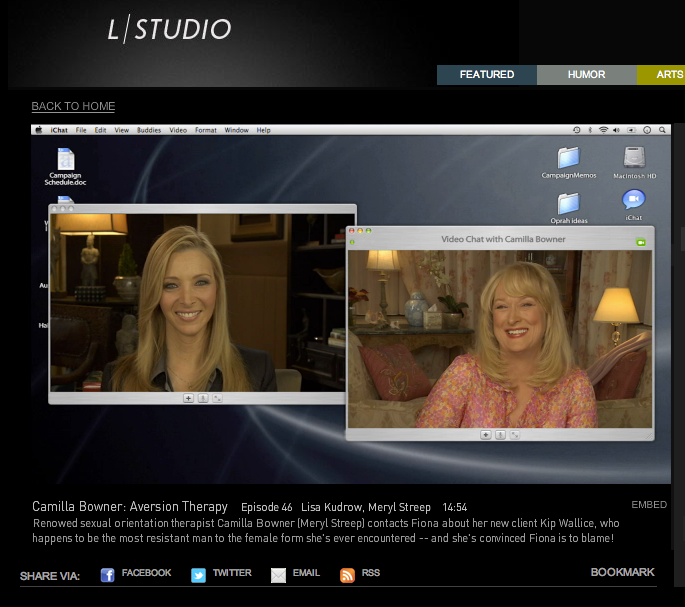
Task: Click the L Studio logo
Action: [169, 30]
